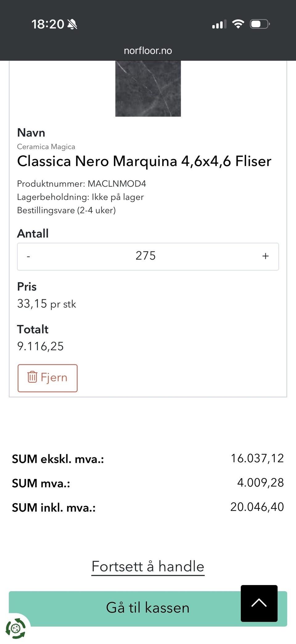
Task: Tap the SUM inkl. mva. total 20.046,40
Action: 257,507
